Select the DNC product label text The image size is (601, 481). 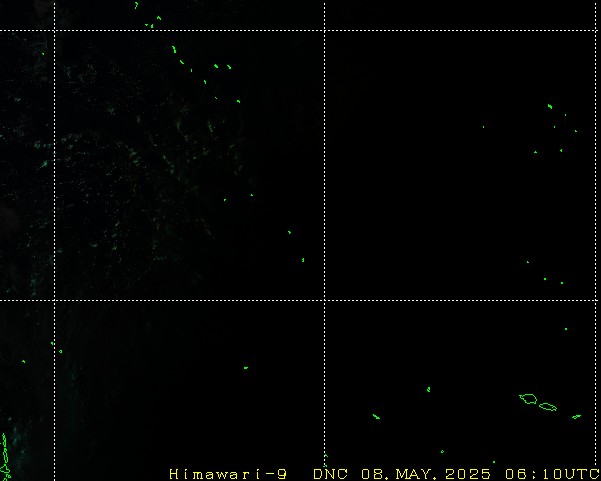coord(330,474)
